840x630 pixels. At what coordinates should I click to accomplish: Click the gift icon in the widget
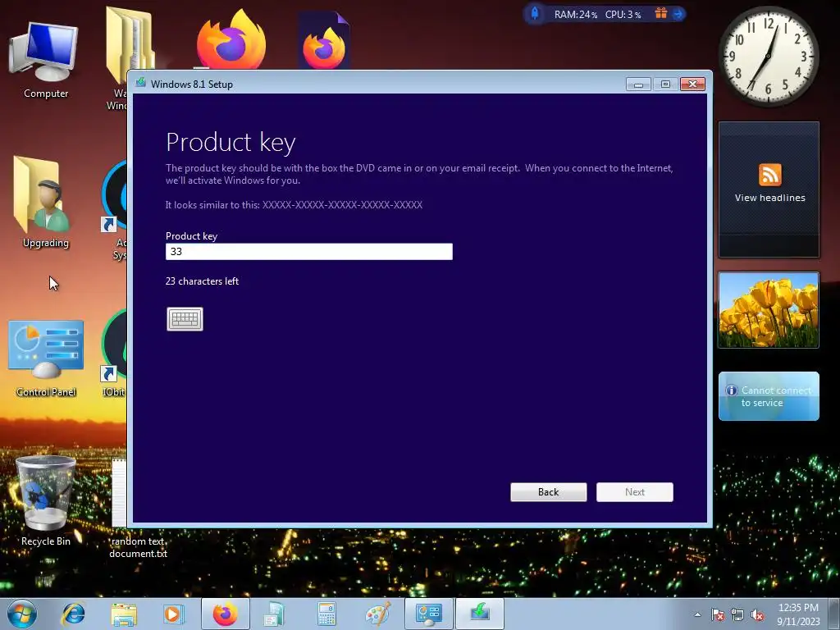[x=661, y=13]
